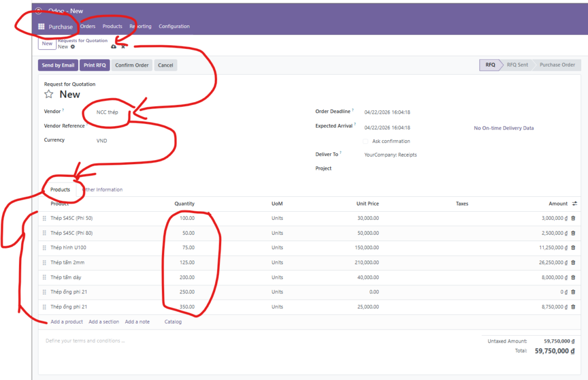Select the RFQ Sent status stage

click(x=517, y=65)
